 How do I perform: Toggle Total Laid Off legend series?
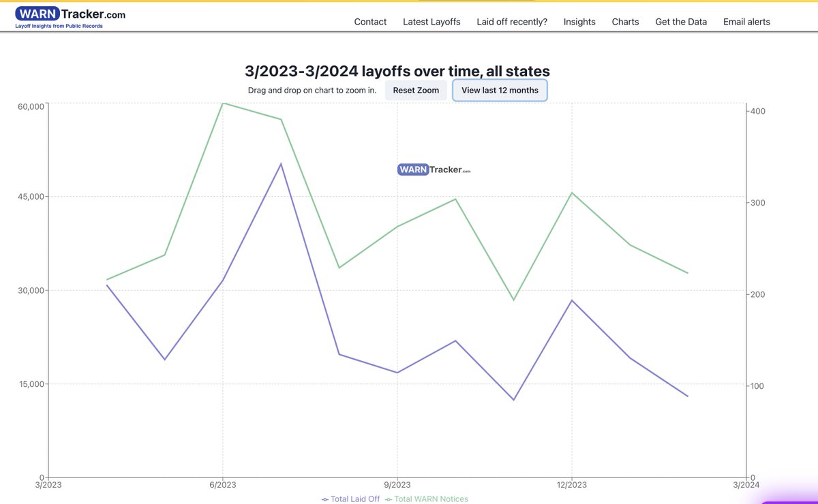click(x=350, y=499)
